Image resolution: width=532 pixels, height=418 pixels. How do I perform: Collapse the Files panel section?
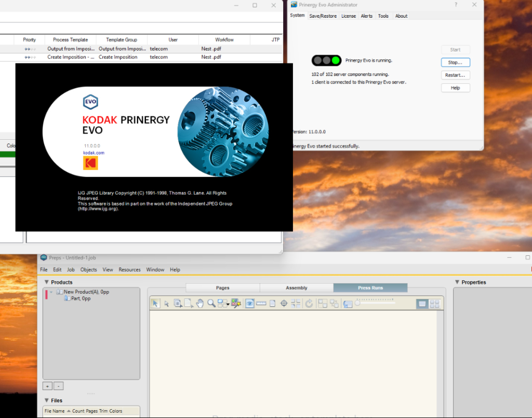click(46, 400)
